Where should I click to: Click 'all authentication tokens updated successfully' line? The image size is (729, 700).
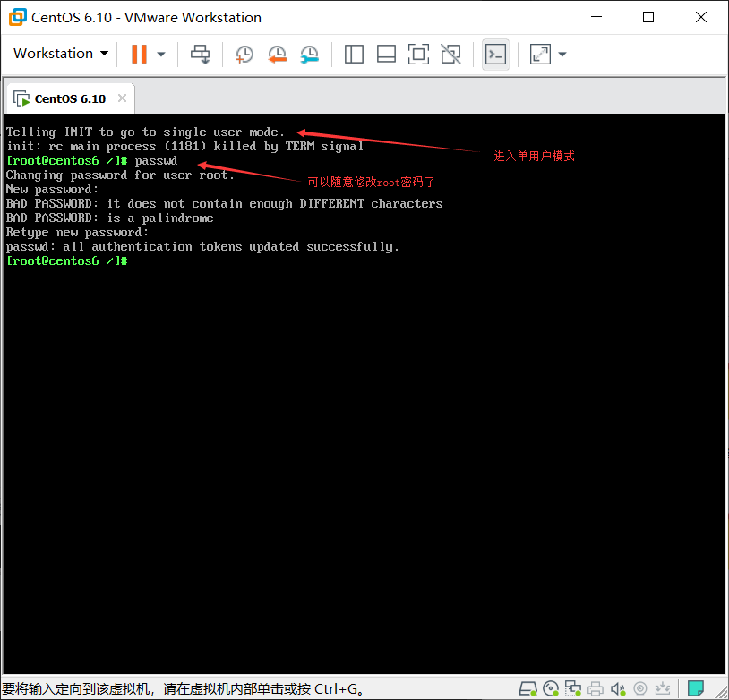[231, 247]
